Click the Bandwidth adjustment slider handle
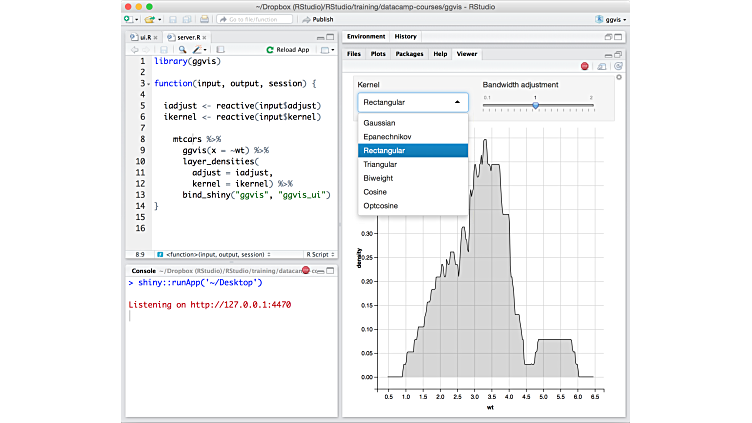This screenshot has width=752, height=423. coord(536,105)
